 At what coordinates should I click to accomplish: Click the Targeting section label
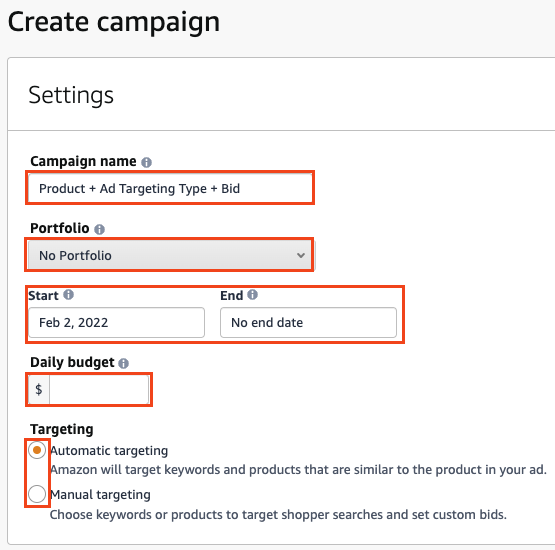(x=62, y=429)
